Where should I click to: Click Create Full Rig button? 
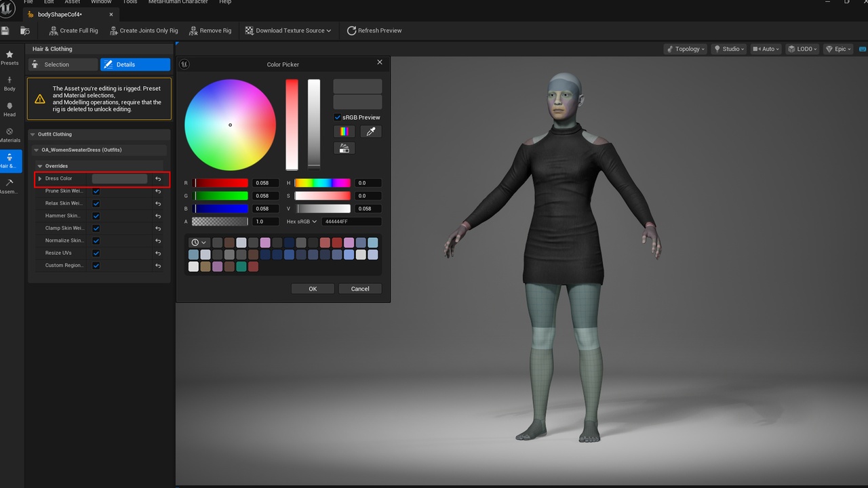point(73,30)
